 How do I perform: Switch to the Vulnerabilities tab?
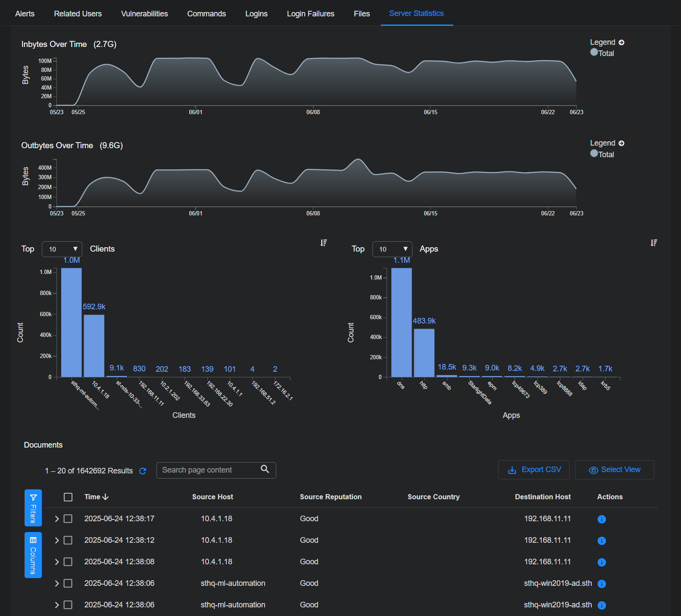coord(144,14)
